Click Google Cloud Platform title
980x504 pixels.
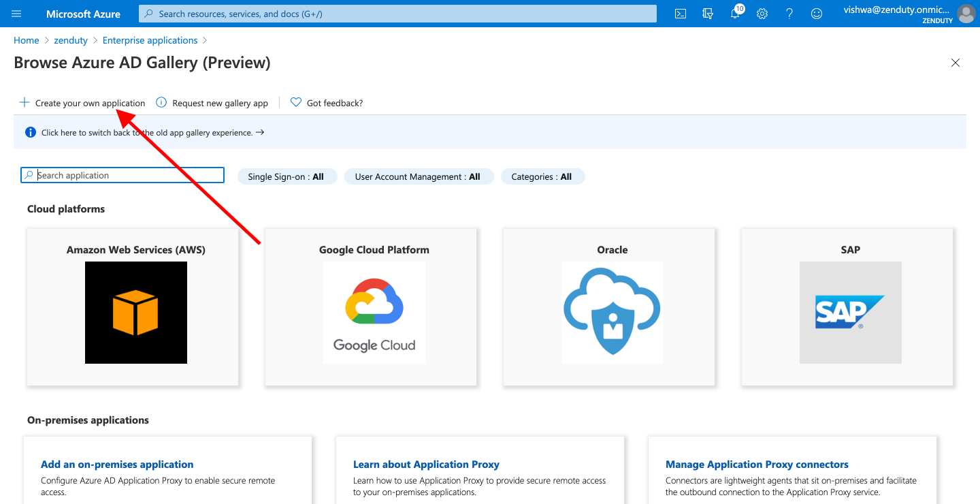coord(374,250)
